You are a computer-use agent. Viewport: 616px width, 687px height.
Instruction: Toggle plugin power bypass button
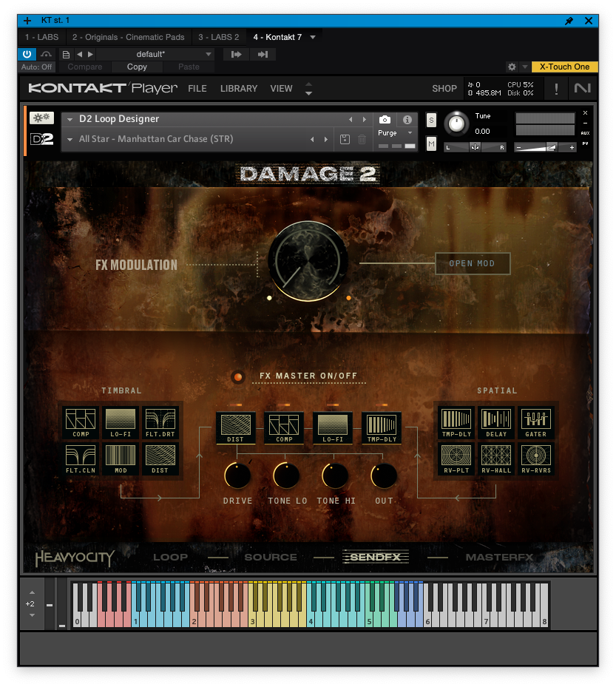(x=27, y=54)
